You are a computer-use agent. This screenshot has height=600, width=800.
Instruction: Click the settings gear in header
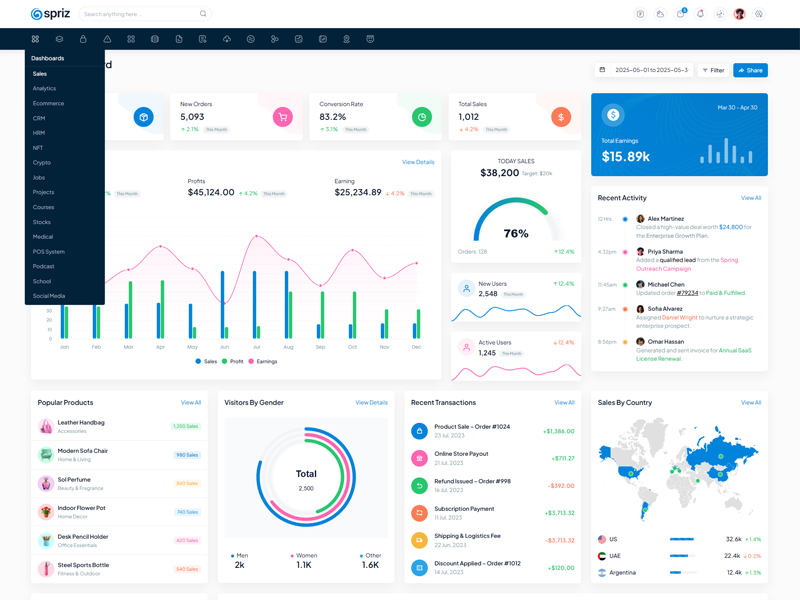759,14
